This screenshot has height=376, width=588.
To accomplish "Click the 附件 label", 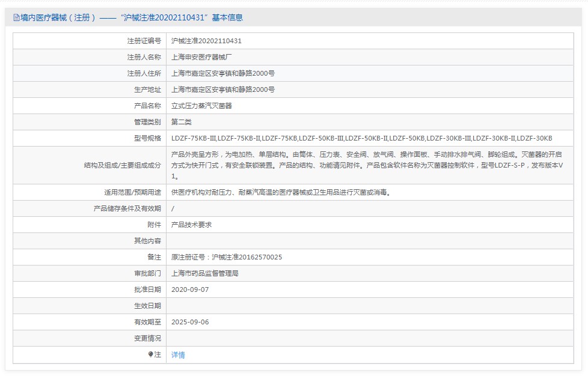I will [154, 225].
